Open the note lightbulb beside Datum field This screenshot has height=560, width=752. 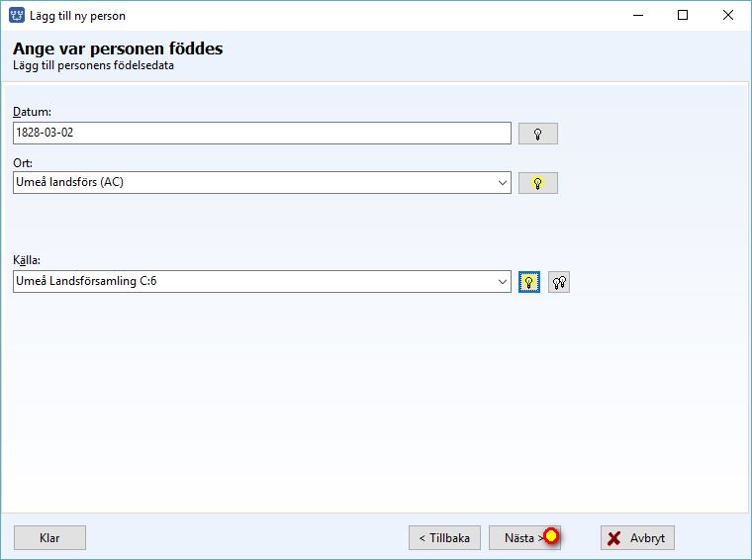[537, 134]
